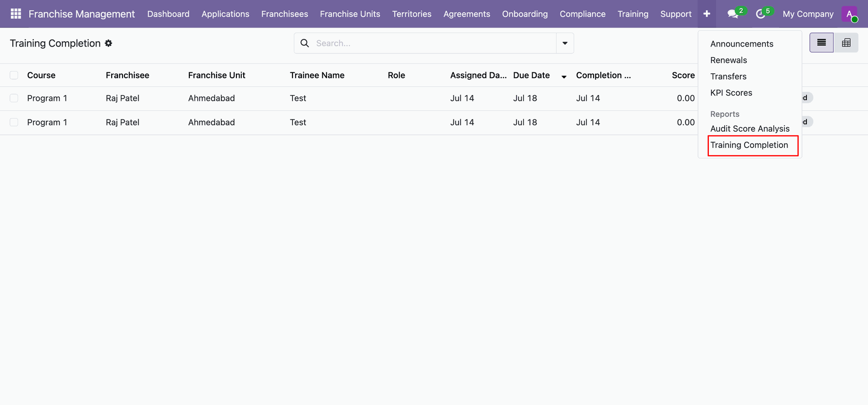This screenshot has height=405, width=868.
Task: Switch to the list view
Action: [x=821, y=43]
